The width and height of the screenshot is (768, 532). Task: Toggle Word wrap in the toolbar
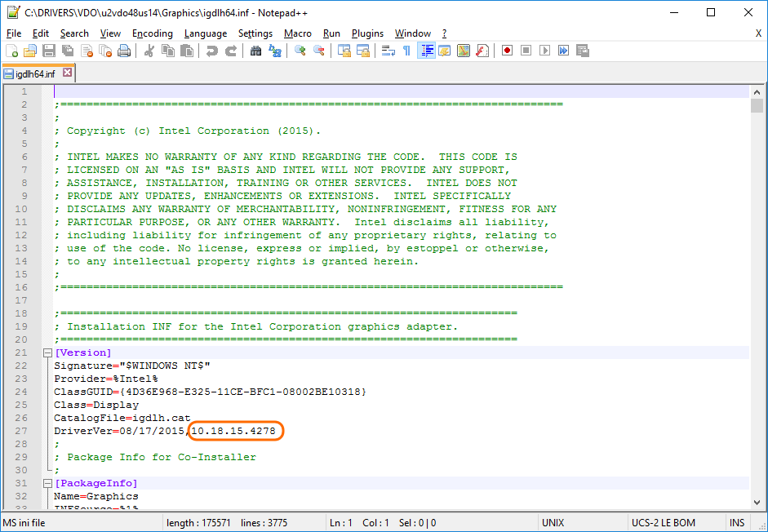(388, 51)
